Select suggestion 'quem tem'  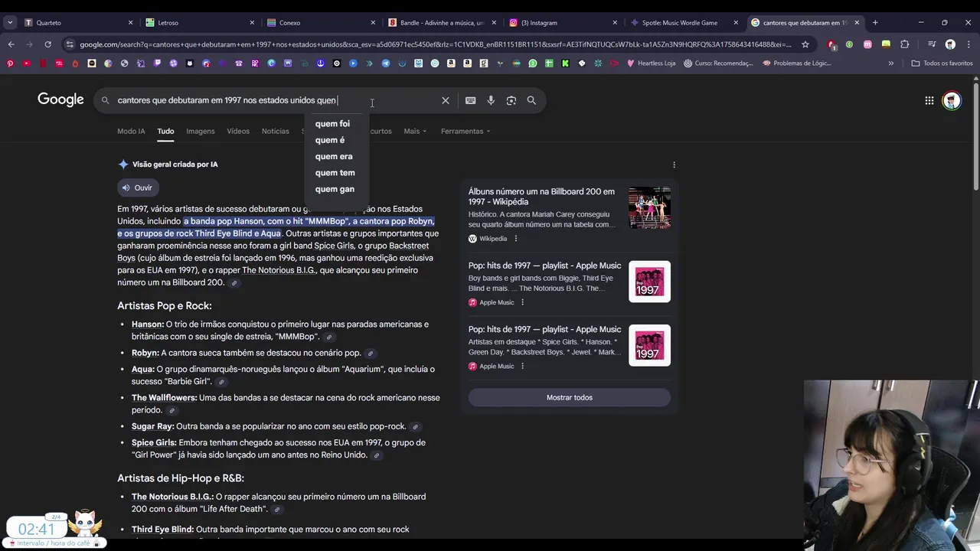point(335,173)
